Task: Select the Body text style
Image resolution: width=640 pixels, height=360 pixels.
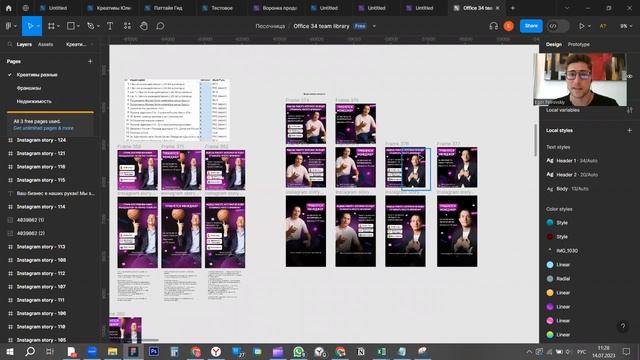Action: point(567,189)
